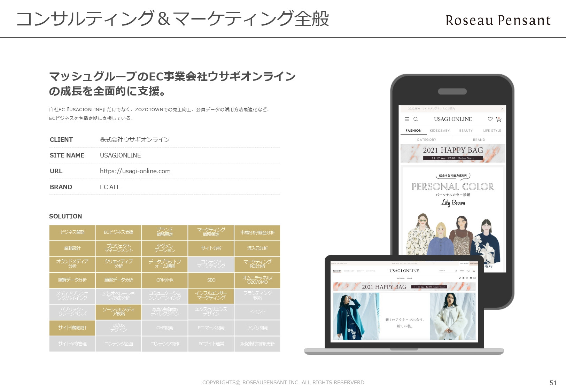Click the shopping cart icon showing 0 items
The height and width of the screenshot is (392, 566).
click(498, 119)
